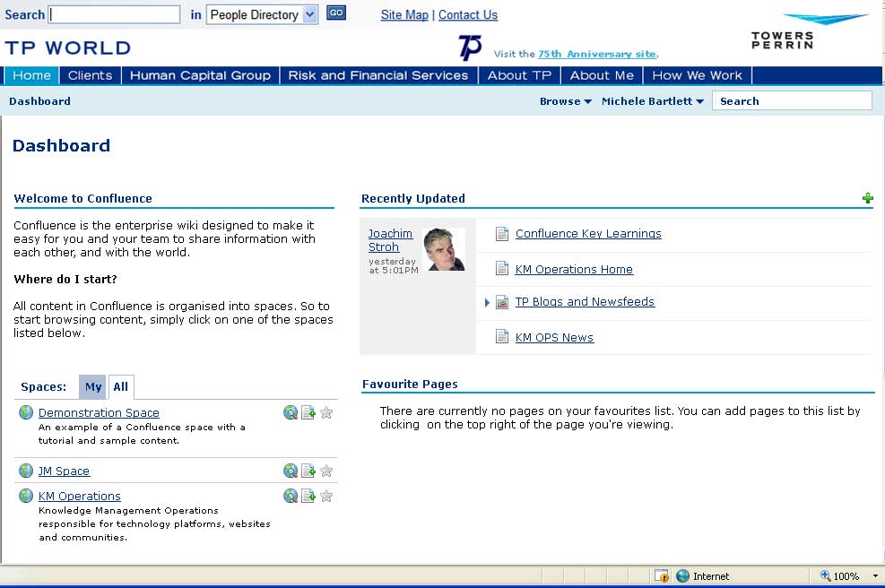Image resolution: width=885 pixels, height=588 pixels.
Task: Focus the Confluence Search box
Action: point(792,101)
